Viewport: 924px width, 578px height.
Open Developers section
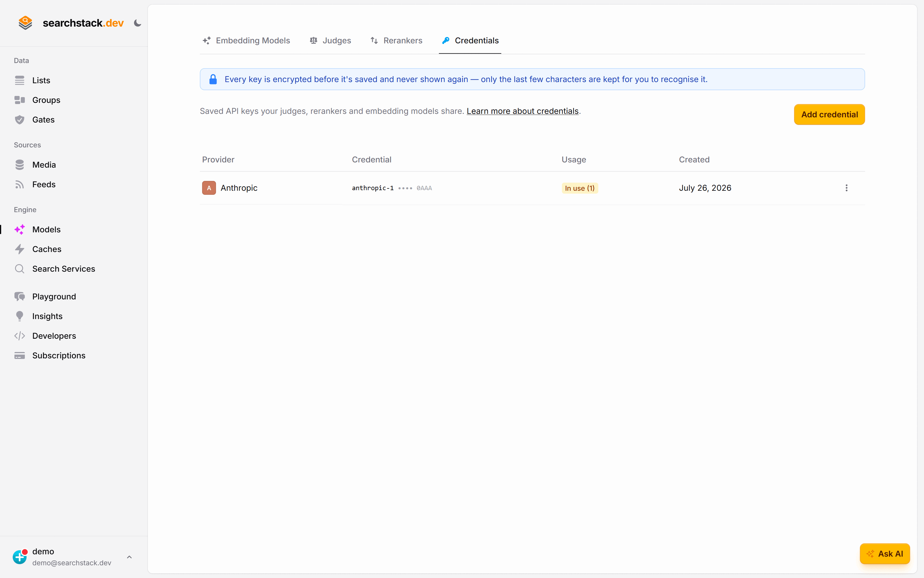(x=54, y=336)
